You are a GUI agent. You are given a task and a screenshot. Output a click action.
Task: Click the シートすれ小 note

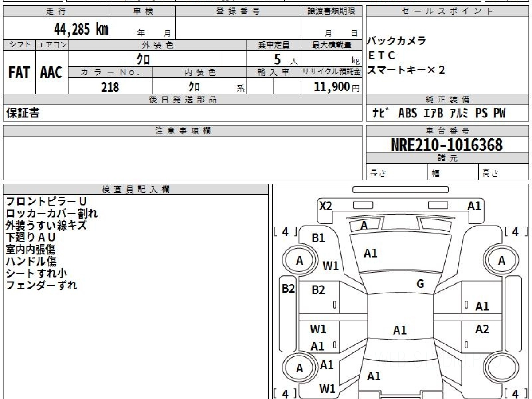pos(36,273)
